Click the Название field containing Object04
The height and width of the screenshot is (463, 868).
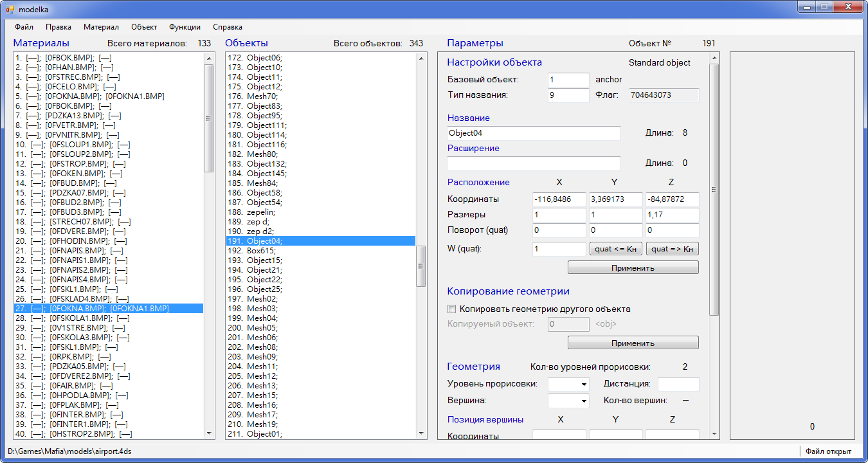pyautogui.click(x=534, y=133)
